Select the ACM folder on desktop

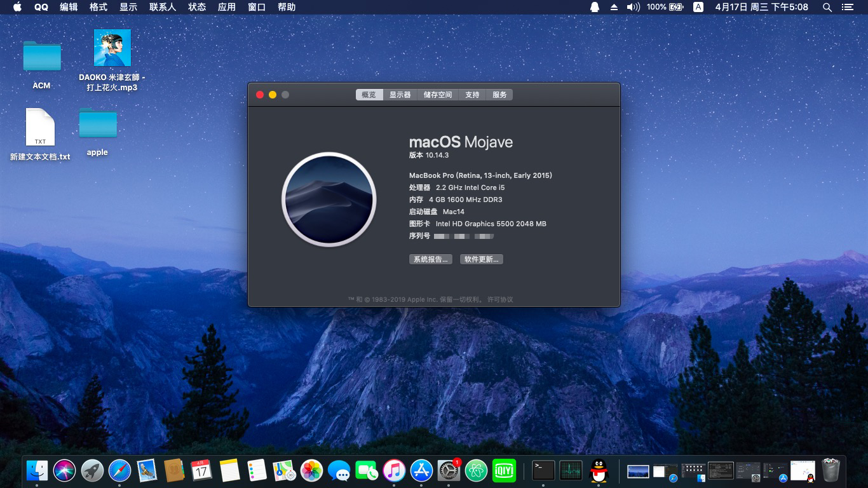(42, 64)
